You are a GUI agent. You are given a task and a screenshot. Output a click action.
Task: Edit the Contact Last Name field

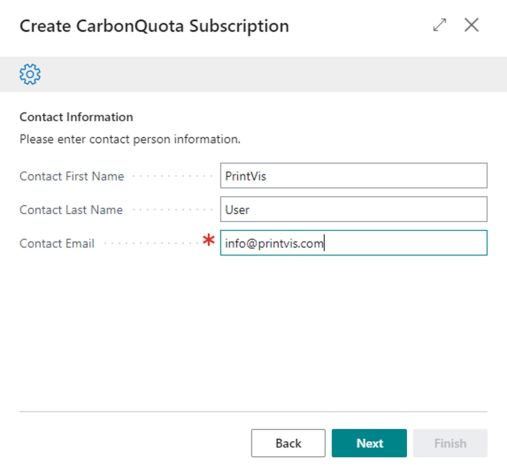[354, 209]
